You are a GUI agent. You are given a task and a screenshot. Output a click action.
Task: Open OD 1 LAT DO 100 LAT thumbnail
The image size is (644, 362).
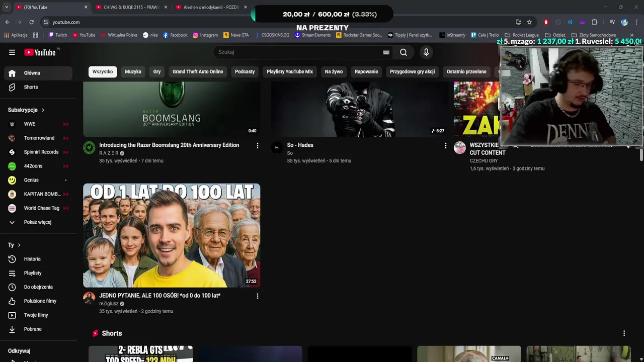coord(172,235)
